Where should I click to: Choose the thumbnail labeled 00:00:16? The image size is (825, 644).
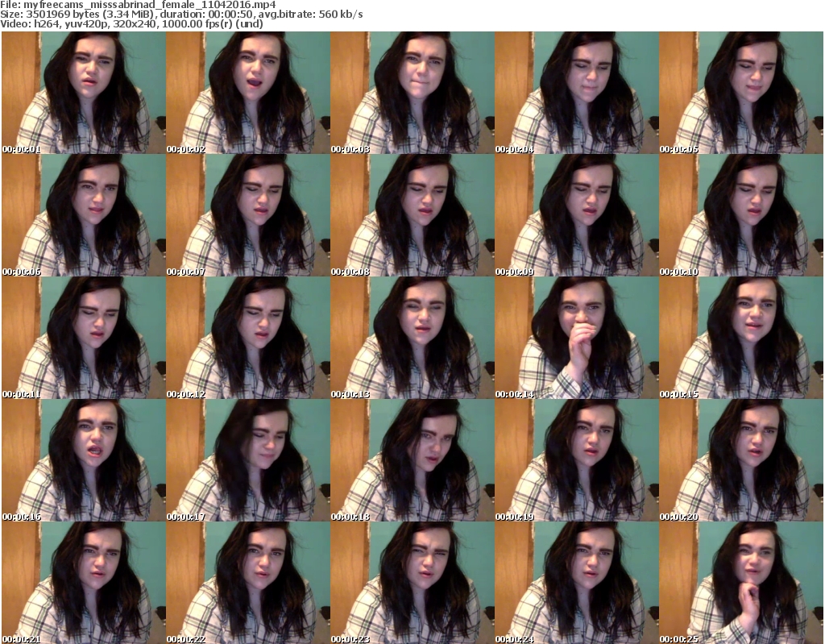pos(82,460)
